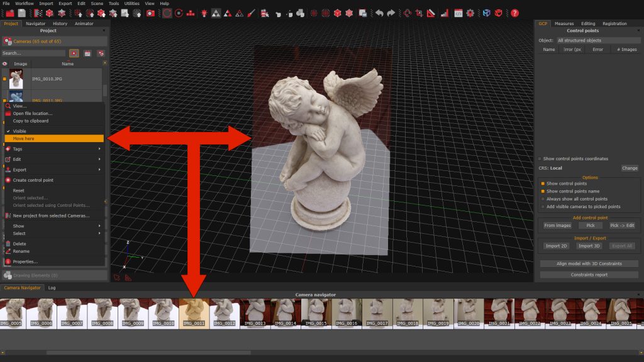Click the red ruler triangle measure icon
The width and height of the screenshot is (644, 362).
pyautogui.click(x=431, y=13)
